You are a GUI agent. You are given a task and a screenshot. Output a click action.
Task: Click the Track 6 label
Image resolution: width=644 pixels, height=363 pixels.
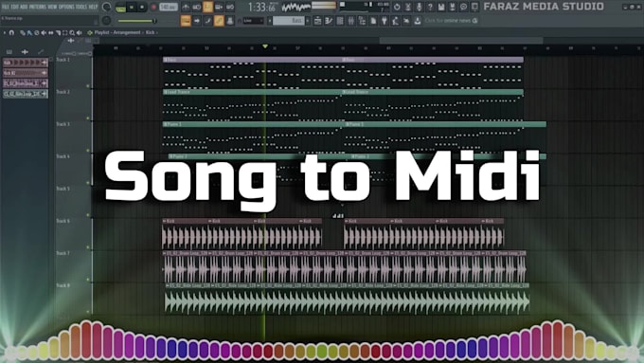point(63,221)
